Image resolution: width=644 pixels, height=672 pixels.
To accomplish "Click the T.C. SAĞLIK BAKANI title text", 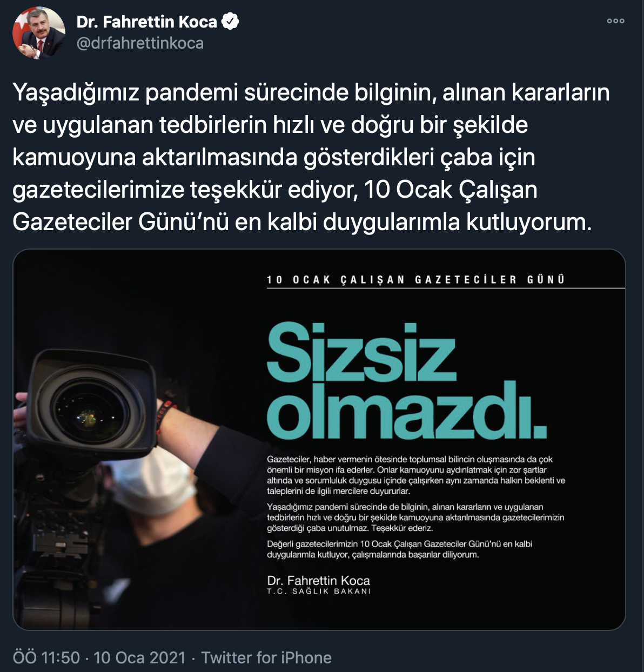I will click(x=319, y=592).
